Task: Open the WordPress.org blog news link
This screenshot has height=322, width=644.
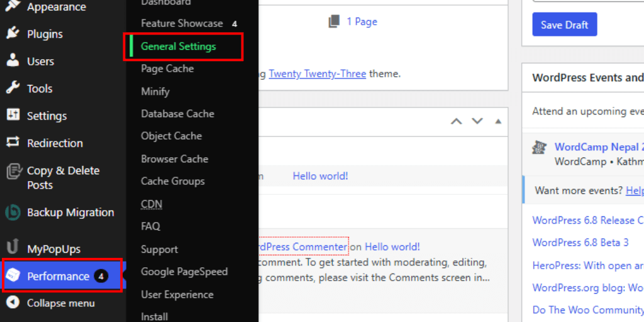Action: coord(588,287)
